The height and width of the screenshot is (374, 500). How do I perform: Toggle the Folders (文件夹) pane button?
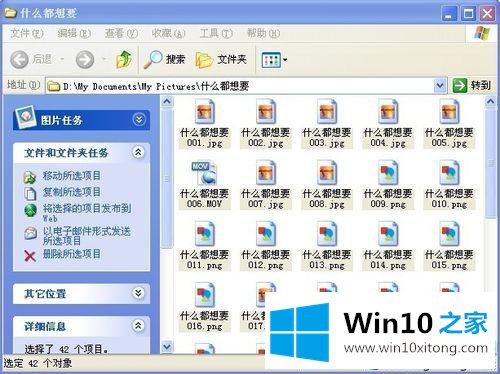click(x=221, y=60)
